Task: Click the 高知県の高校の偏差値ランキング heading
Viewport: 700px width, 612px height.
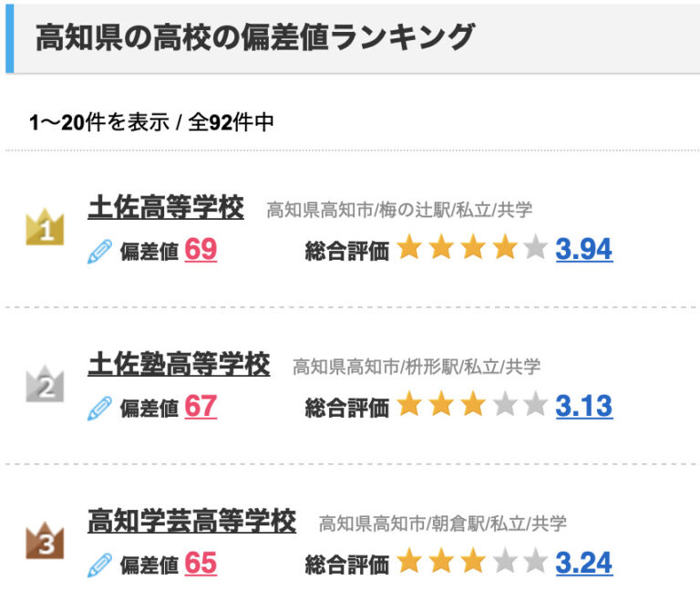Action: [255, 37]
